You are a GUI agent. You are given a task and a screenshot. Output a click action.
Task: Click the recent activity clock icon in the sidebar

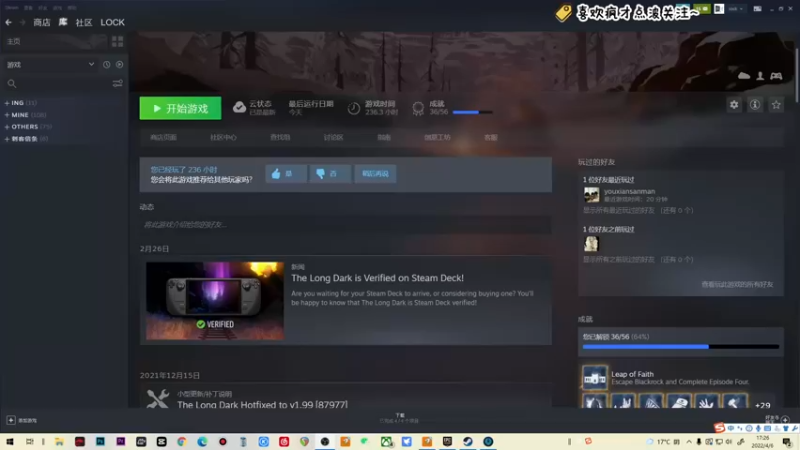(x=107, y=65)
